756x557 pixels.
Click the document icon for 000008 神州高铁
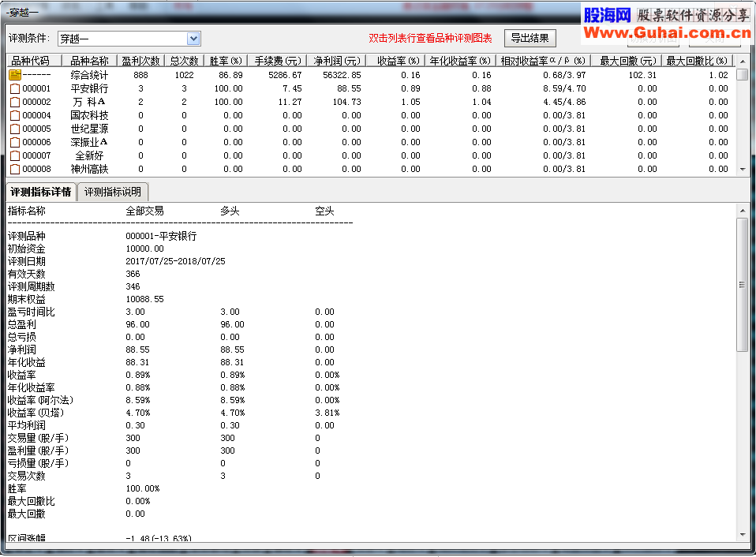(15, 169)
